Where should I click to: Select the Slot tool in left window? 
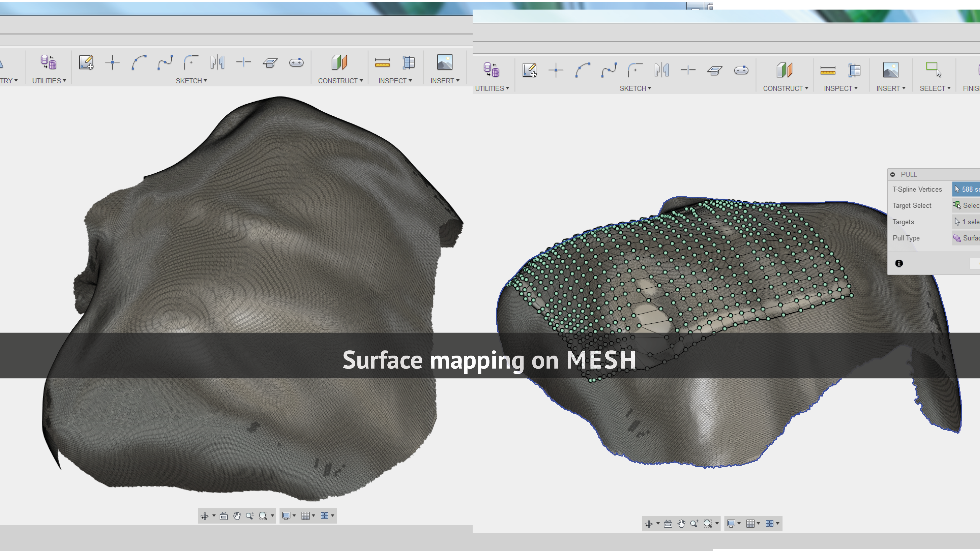296,62
